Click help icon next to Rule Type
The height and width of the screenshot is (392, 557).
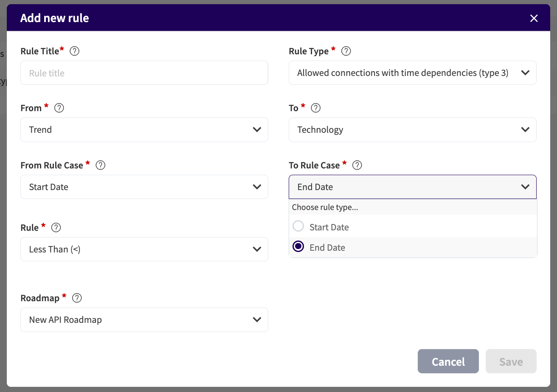[x=346, y=51]
